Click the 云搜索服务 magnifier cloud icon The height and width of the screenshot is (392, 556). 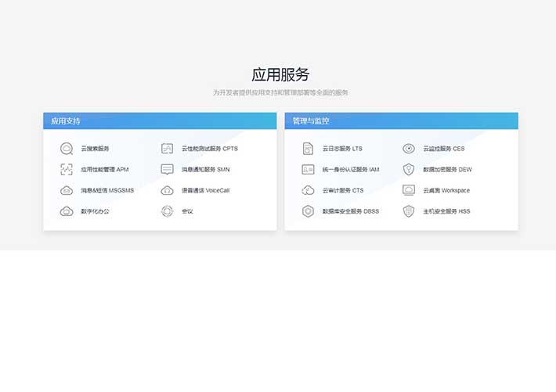pyautogui.click(x=67, y=149)
